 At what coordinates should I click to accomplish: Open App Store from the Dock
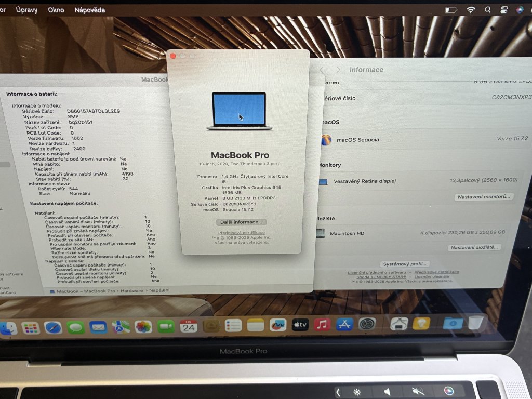pyautogui.click(x=344, y=324)
